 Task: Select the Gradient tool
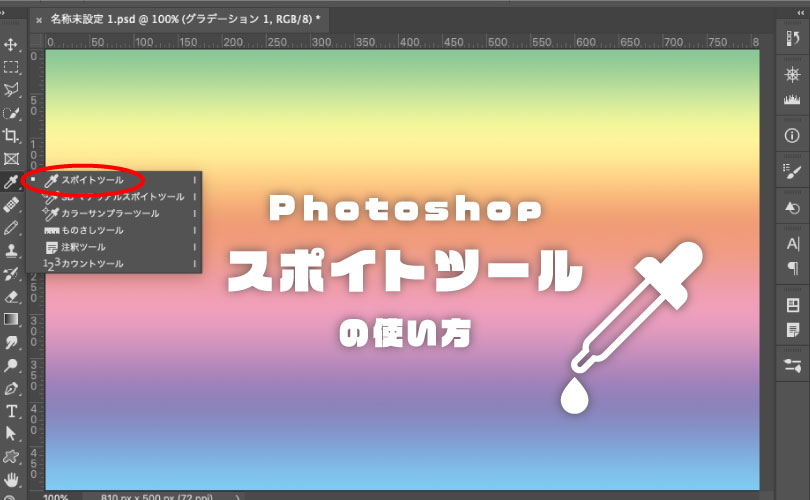(x=11, y=319)
